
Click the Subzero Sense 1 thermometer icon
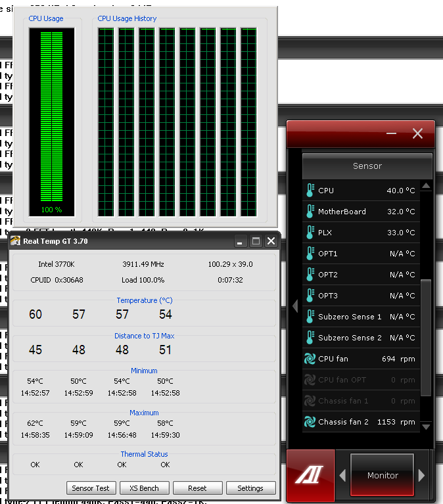coord(310,317)
